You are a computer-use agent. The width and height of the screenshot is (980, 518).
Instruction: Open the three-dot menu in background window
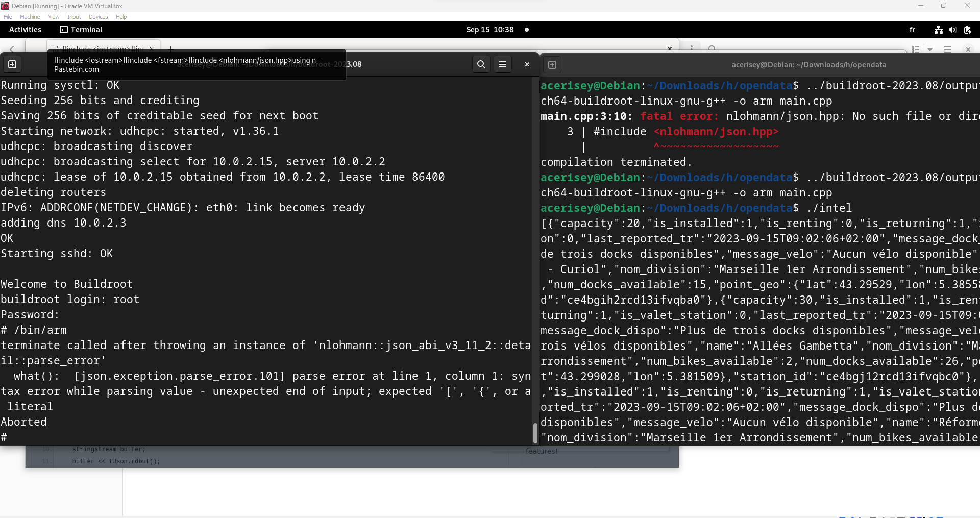point(692,48)
